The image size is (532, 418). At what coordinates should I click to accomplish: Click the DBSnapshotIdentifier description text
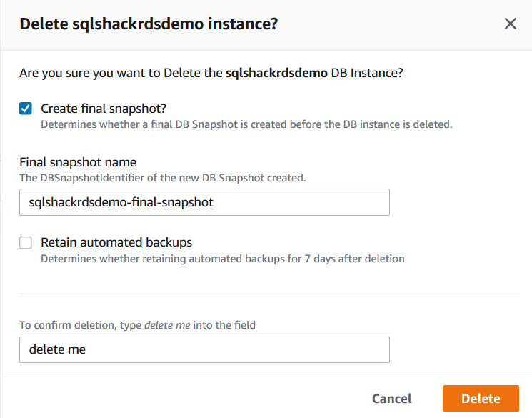(162, 177)
